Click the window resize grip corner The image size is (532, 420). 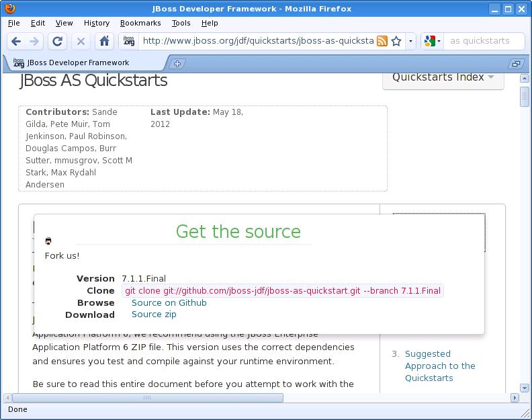tap(525, 413)
